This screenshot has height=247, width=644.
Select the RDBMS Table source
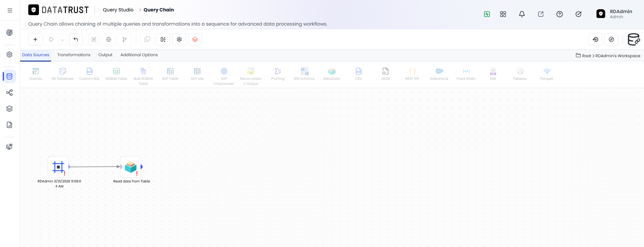tap(116, 74)
